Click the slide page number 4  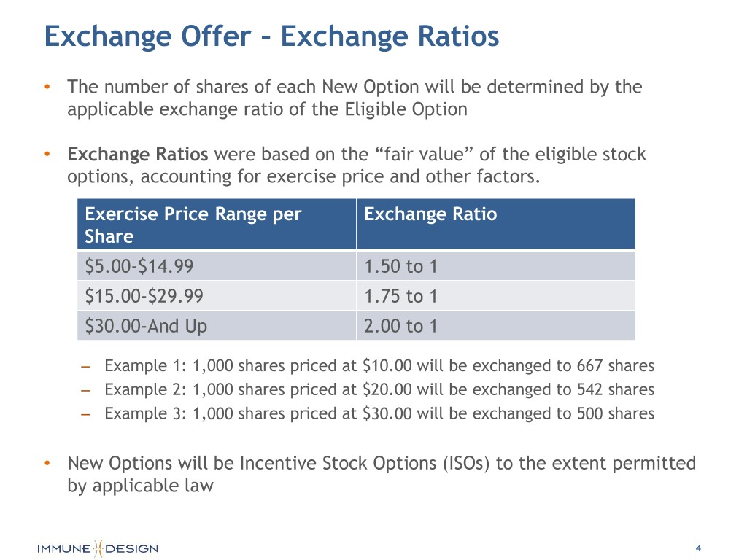[x=698, y=548]
